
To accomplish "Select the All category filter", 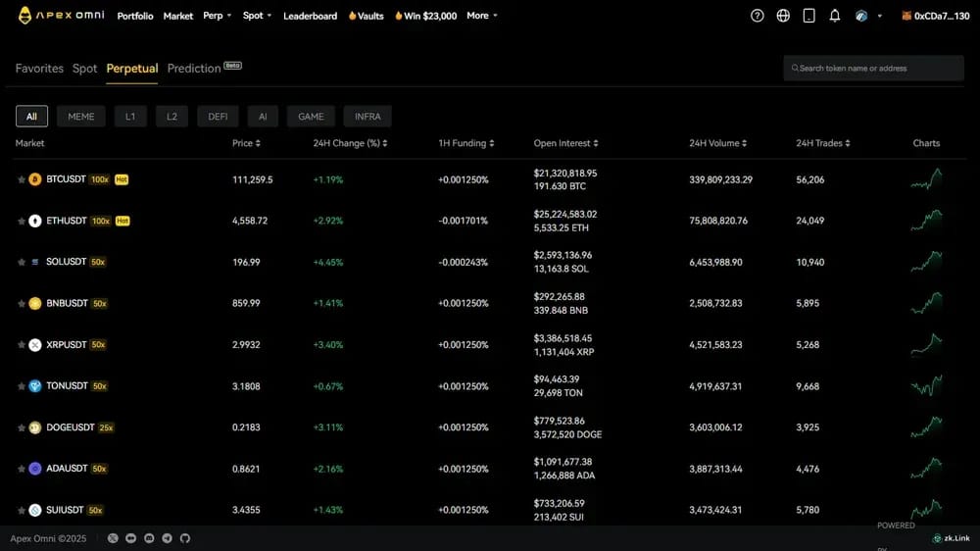I will [31, 117].
